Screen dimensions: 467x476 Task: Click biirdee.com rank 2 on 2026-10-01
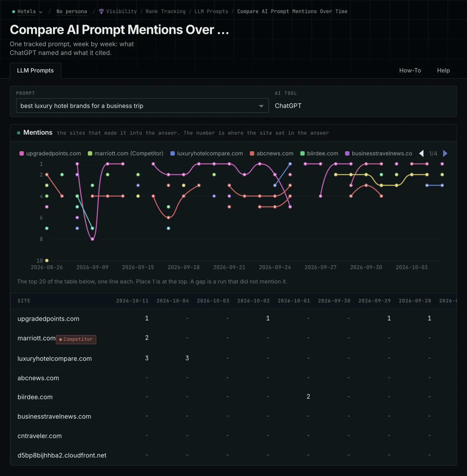pos(308,397)
